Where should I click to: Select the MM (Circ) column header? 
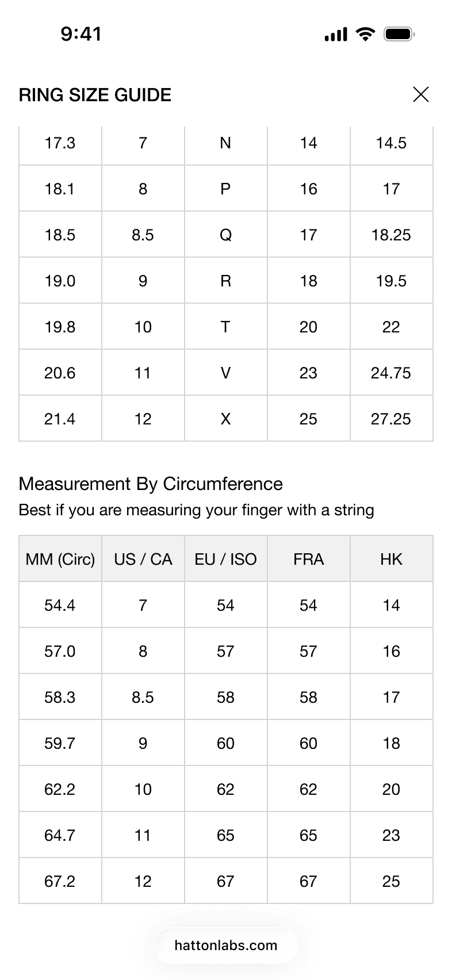pyautogui.click(x=60, y=559)
